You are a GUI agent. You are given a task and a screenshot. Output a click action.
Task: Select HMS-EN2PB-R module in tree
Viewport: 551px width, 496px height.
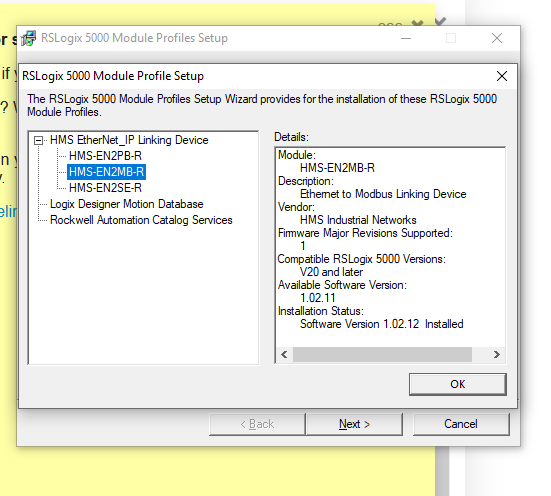tap(105, 156)
